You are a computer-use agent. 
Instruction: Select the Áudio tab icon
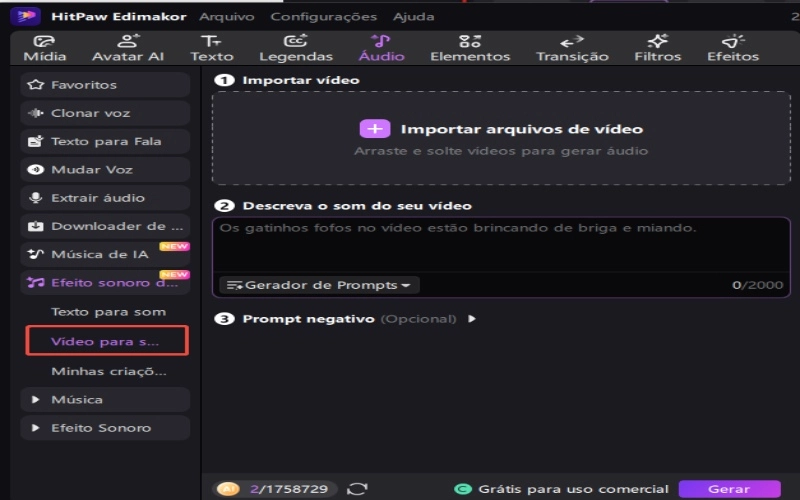381,41
